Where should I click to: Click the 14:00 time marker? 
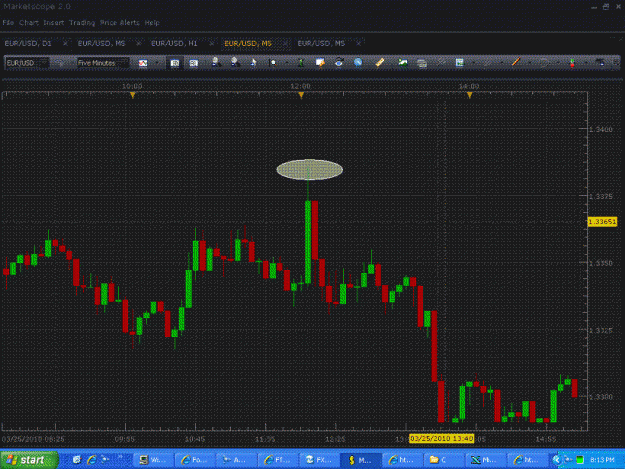470,95
